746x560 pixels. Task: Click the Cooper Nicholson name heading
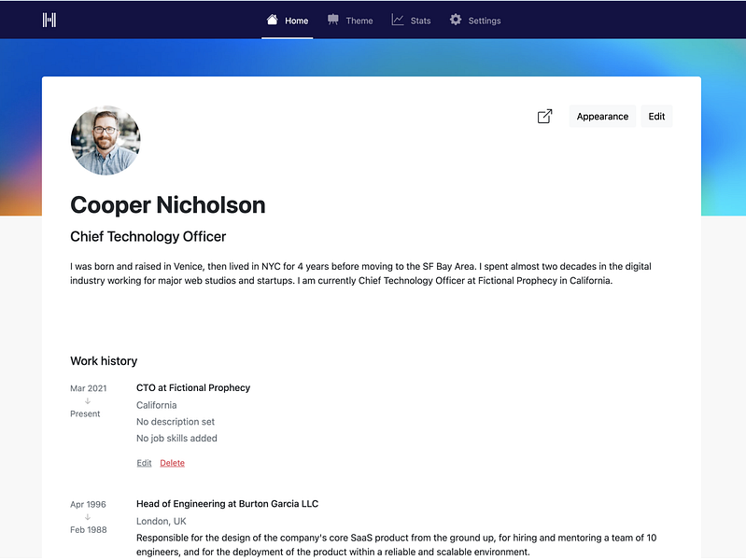168,205
